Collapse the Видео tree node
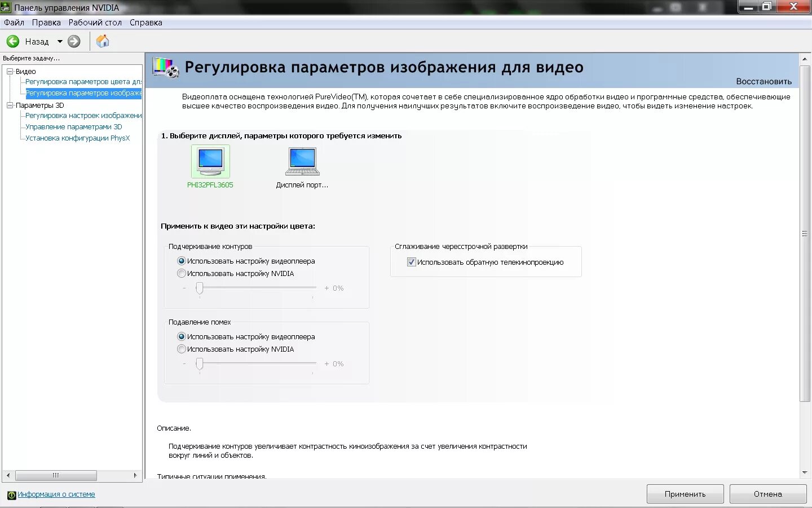The image size is (812, 508). [x=10, y=71]
